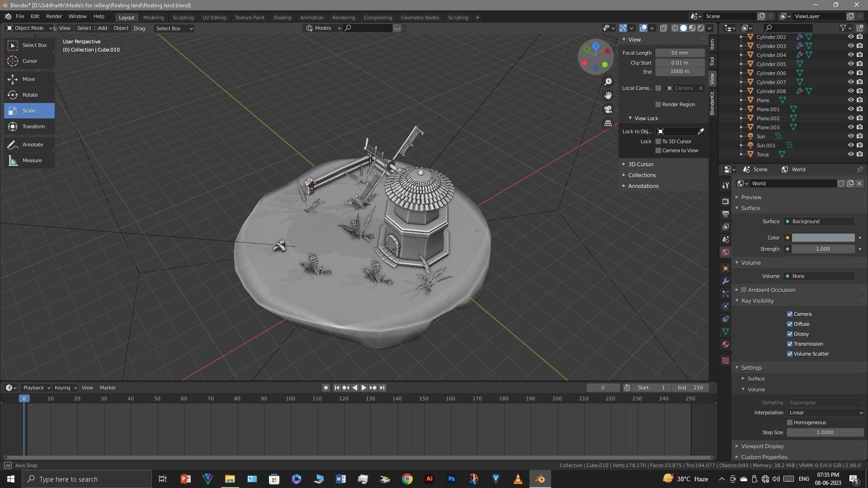Click the world Color swatch

[x=823, y=238]
